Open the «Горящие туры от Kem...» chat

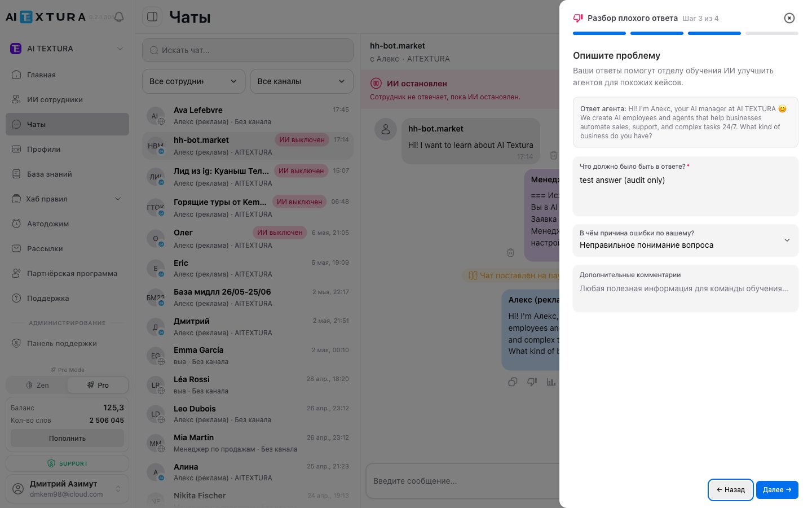tap(248, 208)
